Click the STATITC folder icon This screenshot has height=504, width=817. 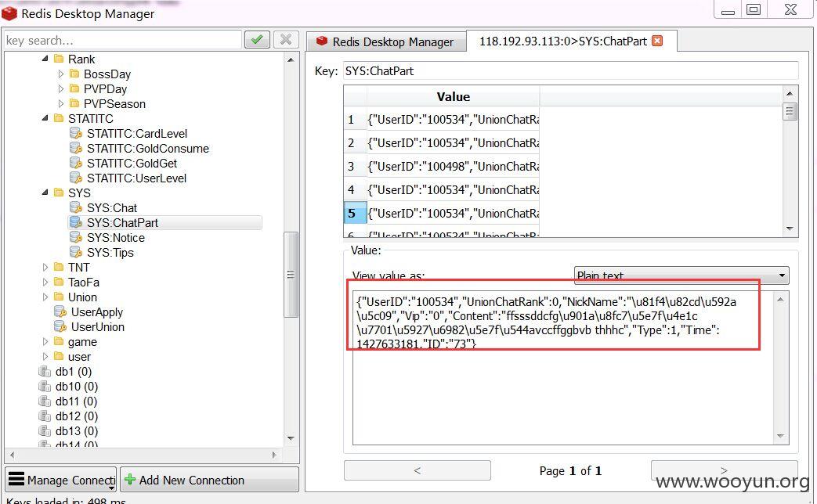click(59, 119)
